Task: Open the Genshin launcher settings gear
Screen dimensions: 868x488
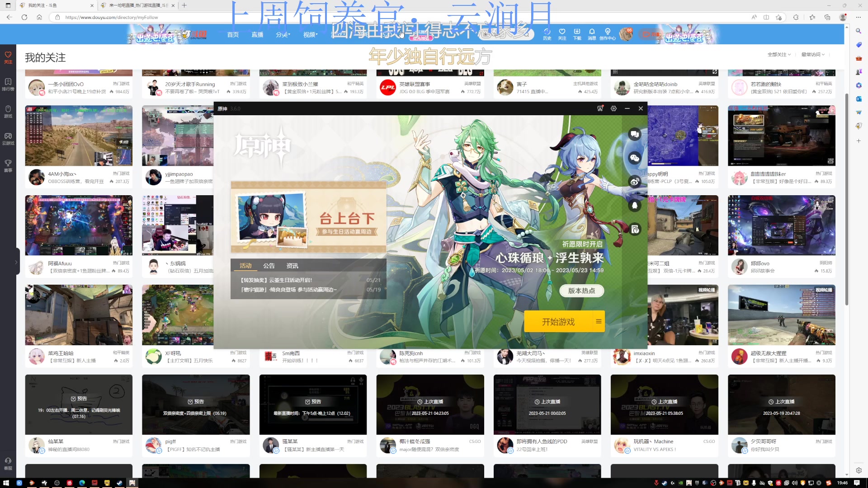Action: pos(613,108)
